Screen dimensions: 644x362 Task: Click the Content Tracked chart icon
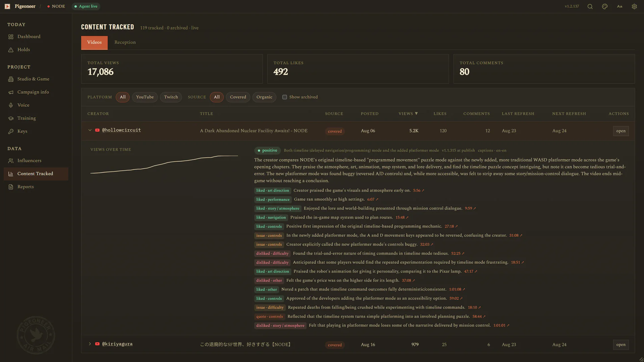pos(11,174)
